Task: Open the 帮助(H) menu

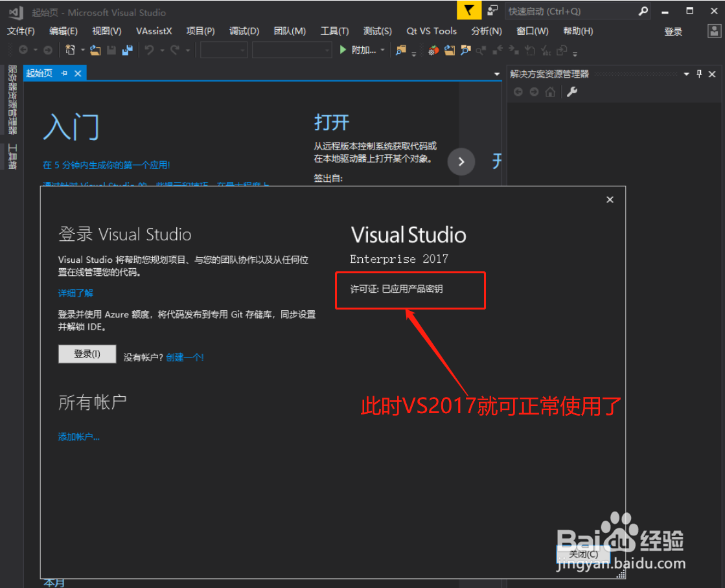Action: (x=578, y=31)
